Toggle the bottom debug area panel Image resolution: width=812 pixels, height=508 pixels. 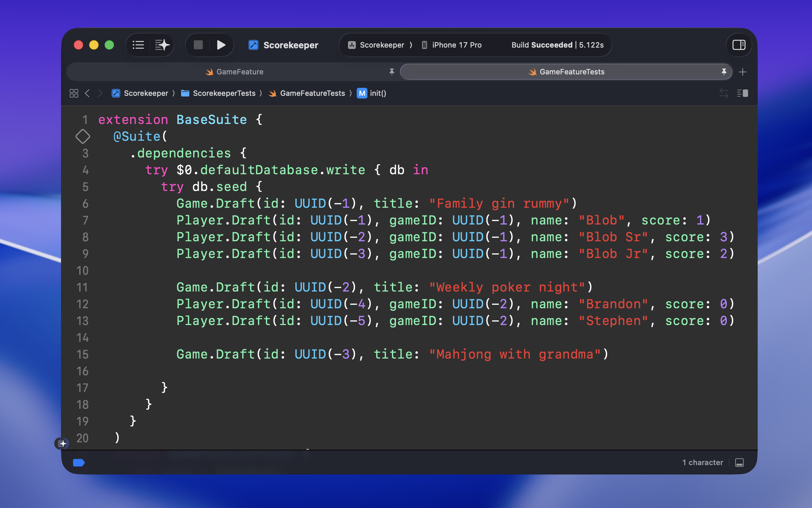click(x=739, y=463)
